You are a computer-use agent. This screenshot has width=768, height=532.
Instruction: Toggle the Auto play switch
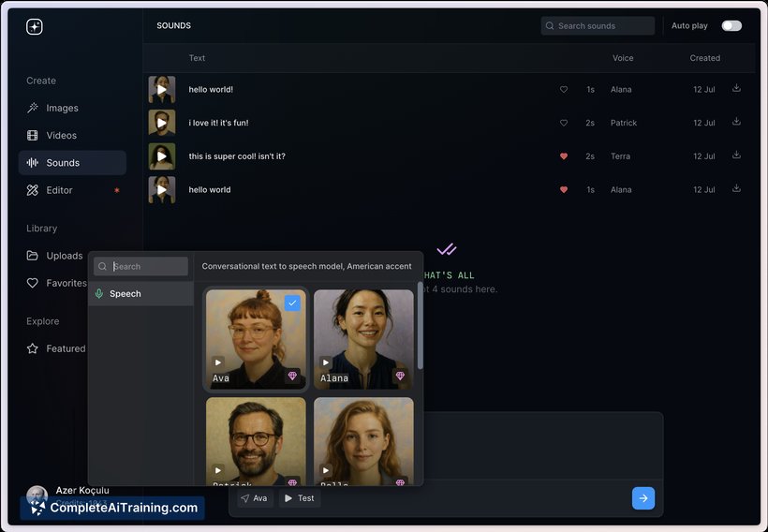(731, 26)
